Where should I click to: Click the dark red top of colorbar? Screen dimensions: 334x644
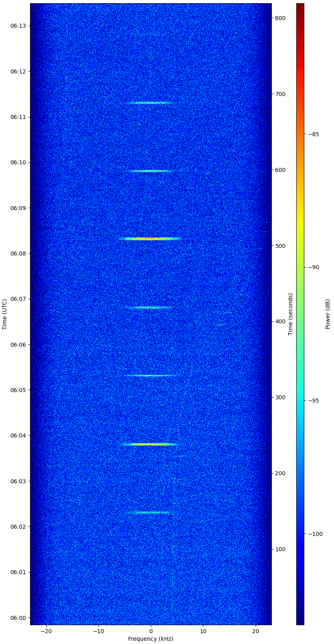pos(300,8)
